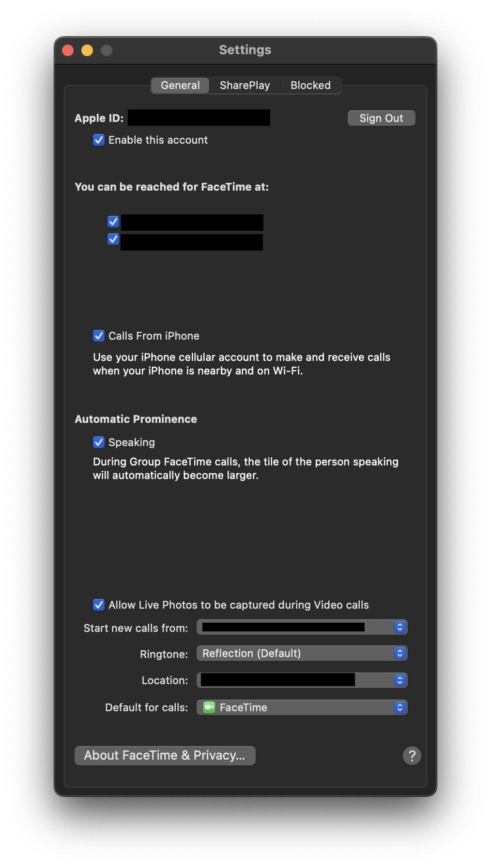Uncheck Enable this account
The height and width of the screenshot is (868, 491).
coord(99,140)
